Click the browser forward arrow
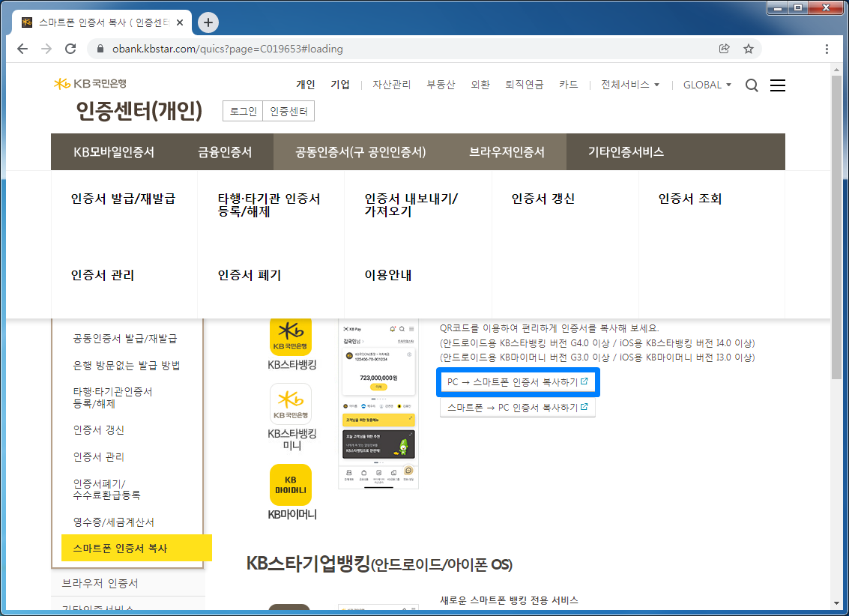This screenshot has width=849, height=616. pos(46,49)
